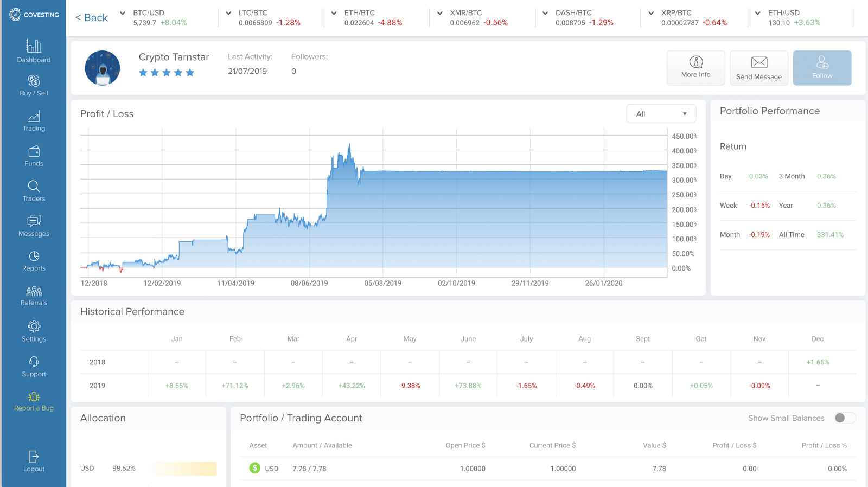Open the Dashboard sidebar icon
This screenshot has height=487, width=868.
click(x=34, y=47)
